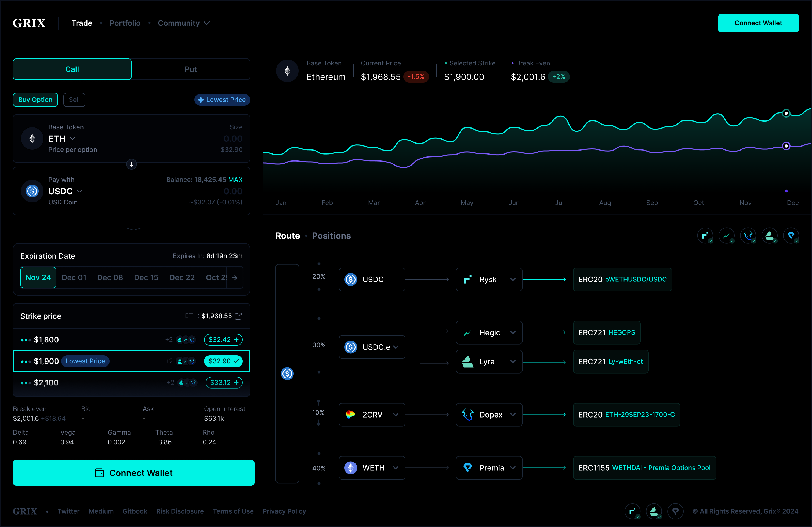Switch to the Put option side
This screenshot has width=812, height=527.
click(x=191, y=69)
